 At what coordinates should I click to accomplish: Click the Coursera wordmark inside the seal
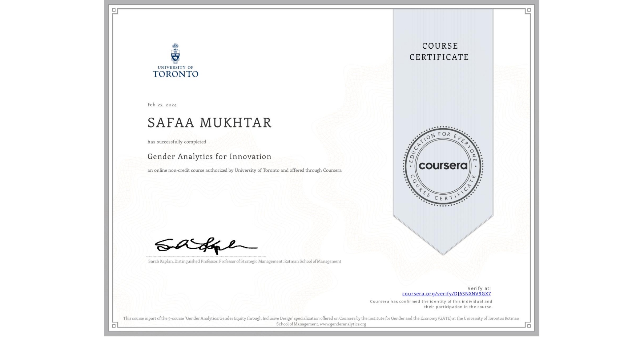click(443, 166)
